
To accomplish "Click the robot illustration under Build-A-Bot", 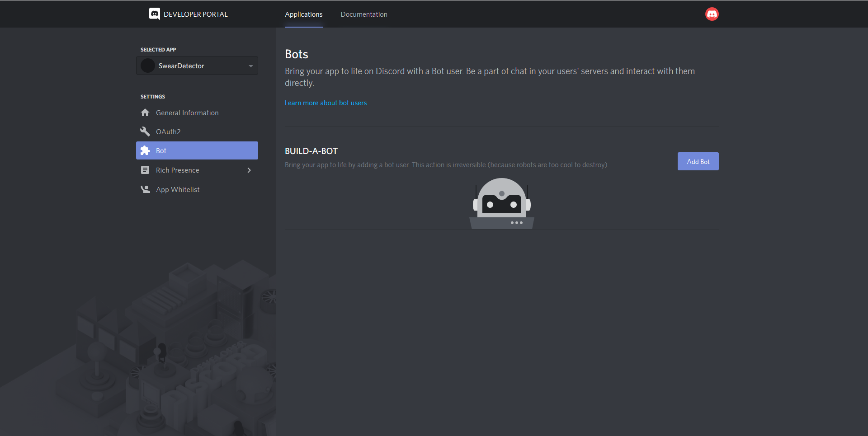I will 502,203.
